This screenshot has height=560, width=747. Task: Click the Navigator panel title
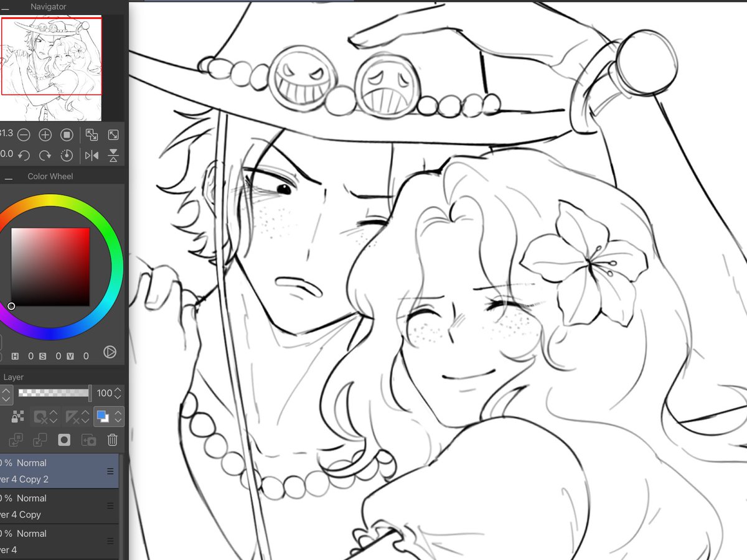(49, 7)
